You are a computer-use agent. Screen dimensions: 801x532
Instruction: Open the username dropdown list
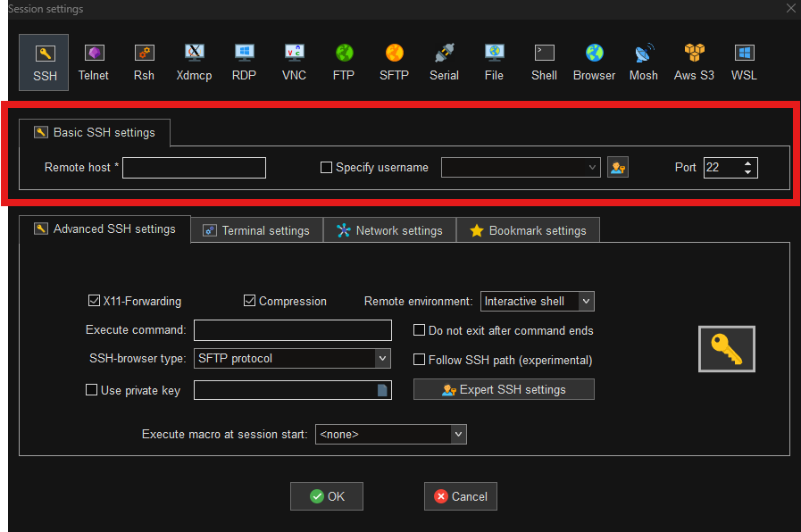pyautogui.click(x=591, y=168)
